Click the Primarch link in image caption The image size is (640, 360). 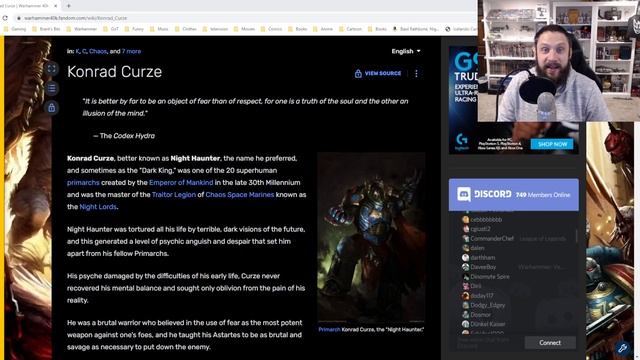click(x=329, y=329)
